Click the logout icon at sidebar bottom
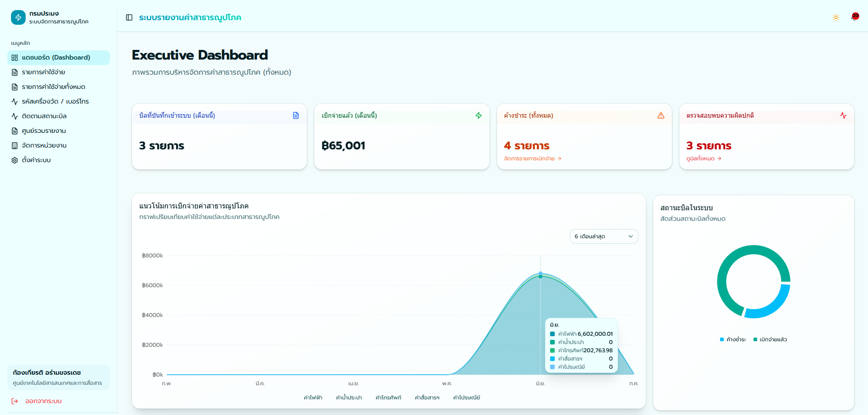868x415 pixels. [15, 401]
